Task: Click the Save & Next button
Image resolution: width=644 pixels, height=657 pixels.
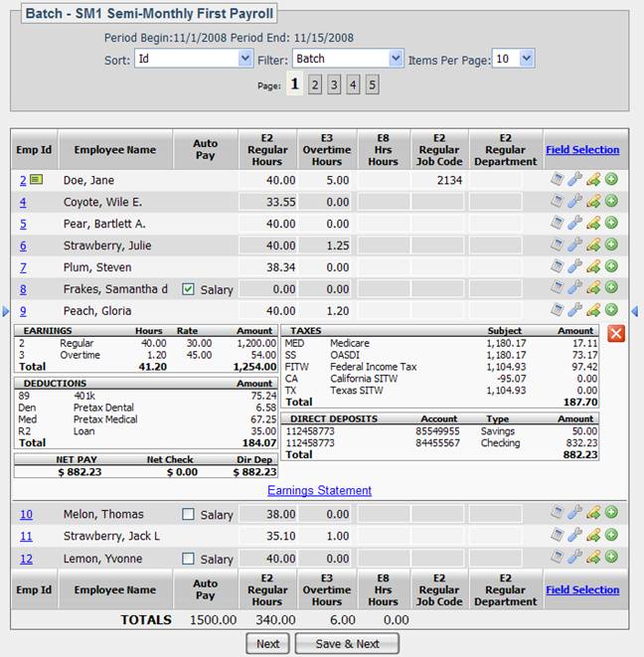Action: (x=347, y=644)
